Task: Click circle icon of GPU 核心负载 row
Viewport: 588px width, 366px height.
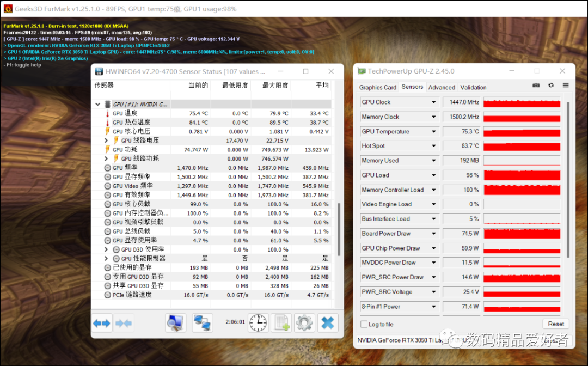Action: pos(107,204)
